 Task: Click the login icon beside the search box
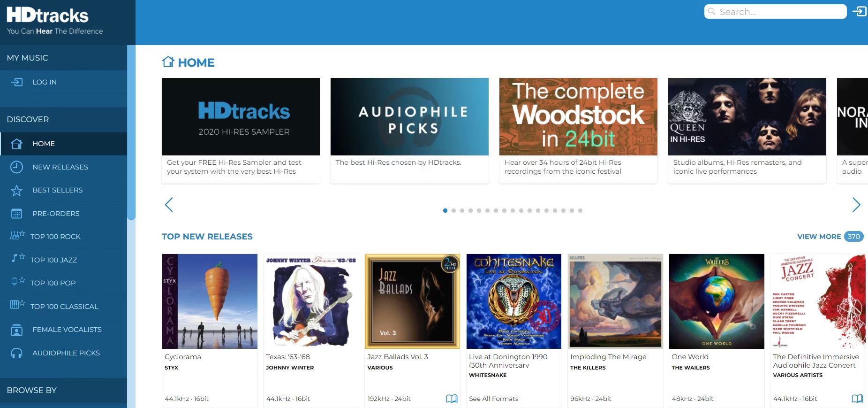point(859,11)
